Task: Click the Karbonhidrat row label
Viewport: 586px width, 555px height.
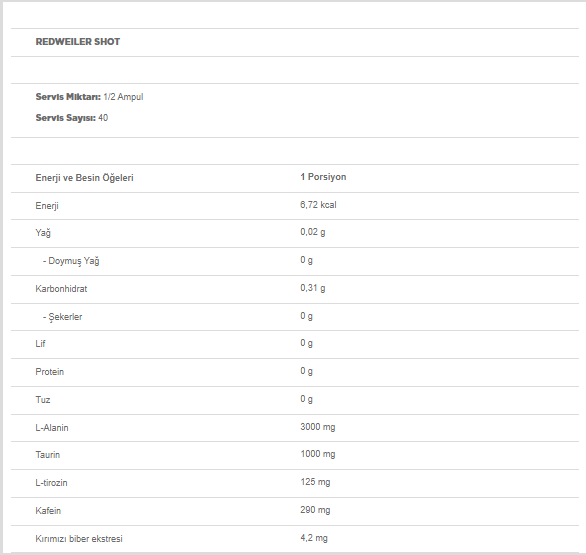Action: point(61,289)
